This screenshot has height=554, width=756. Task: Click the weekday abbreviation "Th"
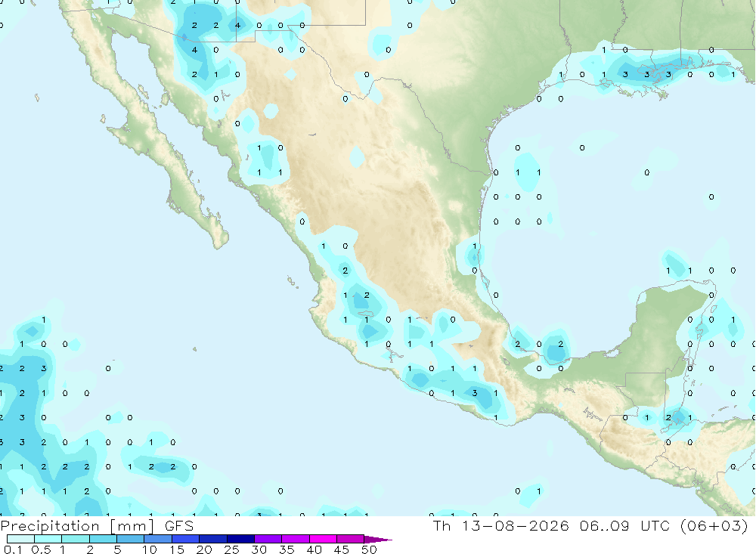[x=442, y=525]
